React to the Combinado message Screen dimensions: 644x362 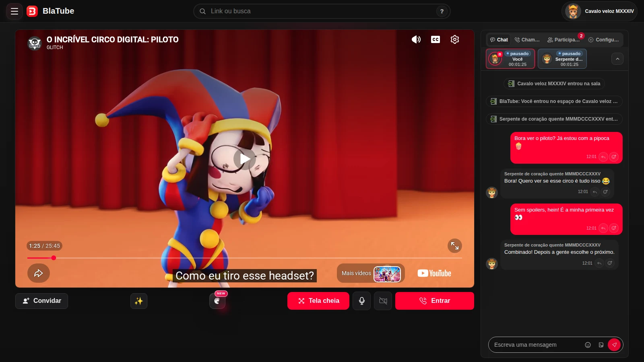[610, 263]
